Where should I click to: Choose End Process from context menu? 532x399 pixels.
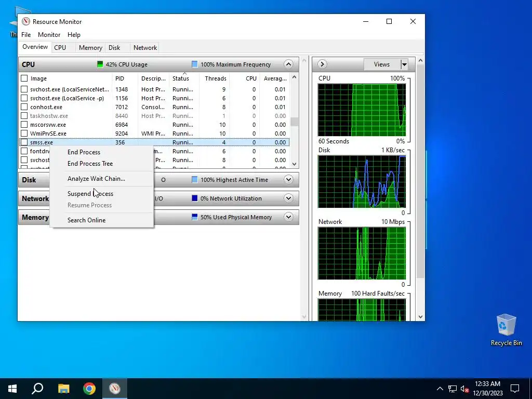[x=84, y=152]
